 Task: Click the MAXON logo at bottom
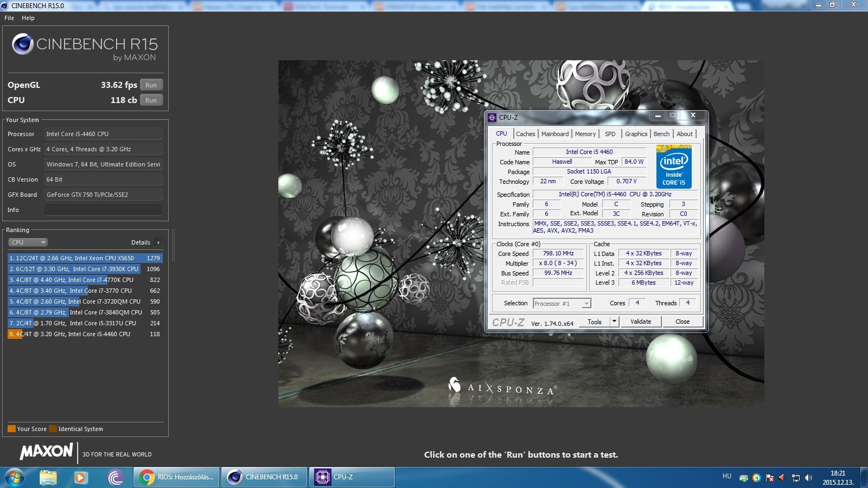click(47, 451)
